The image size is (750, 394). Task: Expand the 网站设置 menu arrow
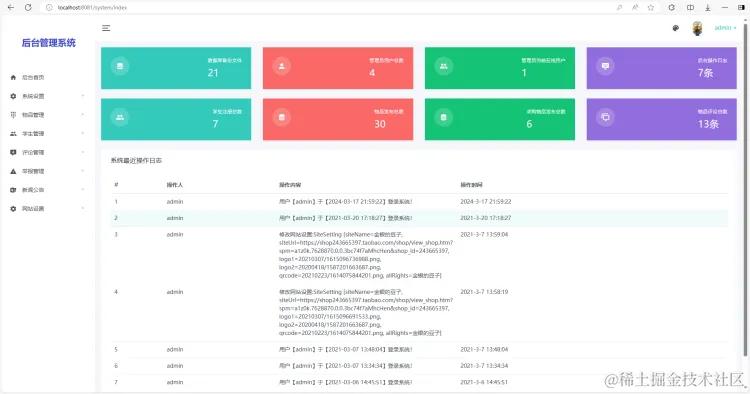pos(83,208)
